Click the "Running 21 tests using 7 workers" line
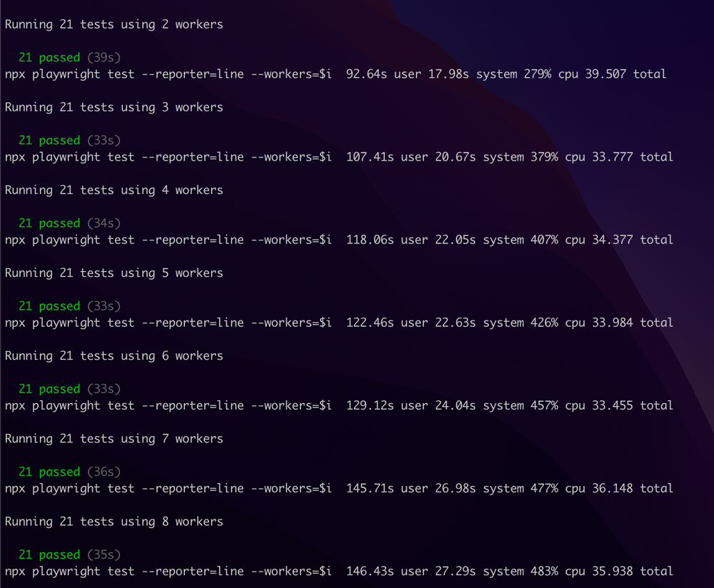The height and width of the screenshot is (588, 714). [x=114, y=438]
